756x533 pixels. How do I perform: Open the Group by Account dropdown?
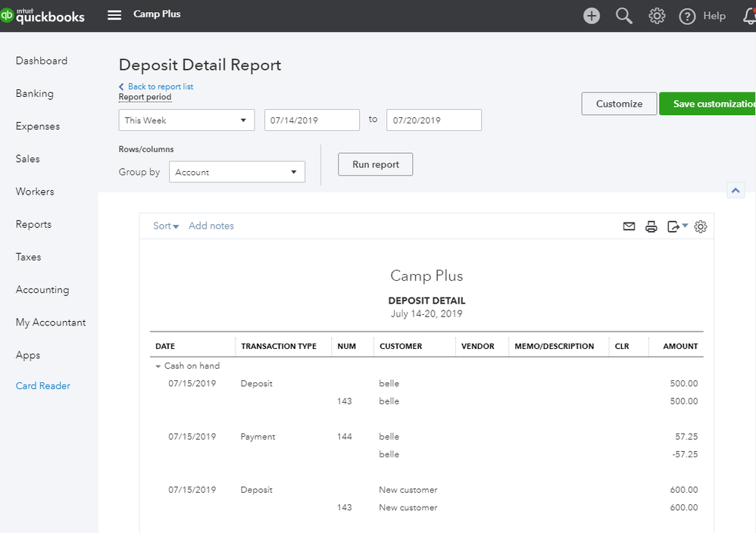click(x=236, y=172)
